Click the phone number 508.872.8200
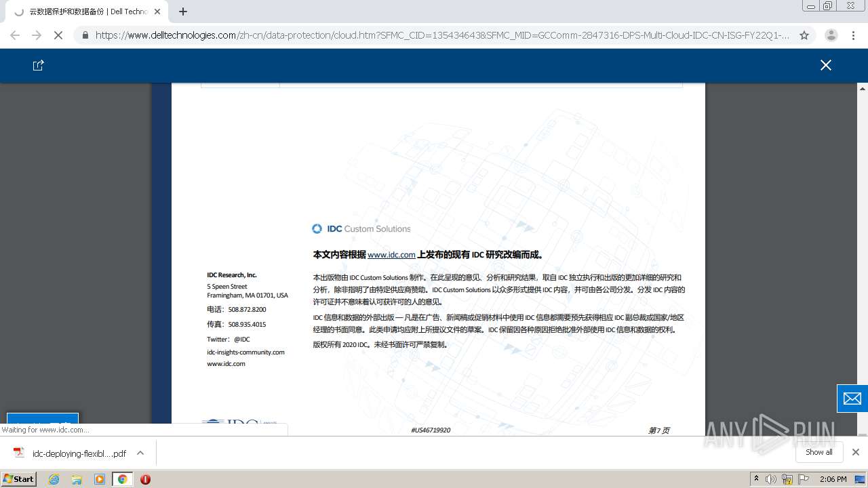 (x=247, y=309)
